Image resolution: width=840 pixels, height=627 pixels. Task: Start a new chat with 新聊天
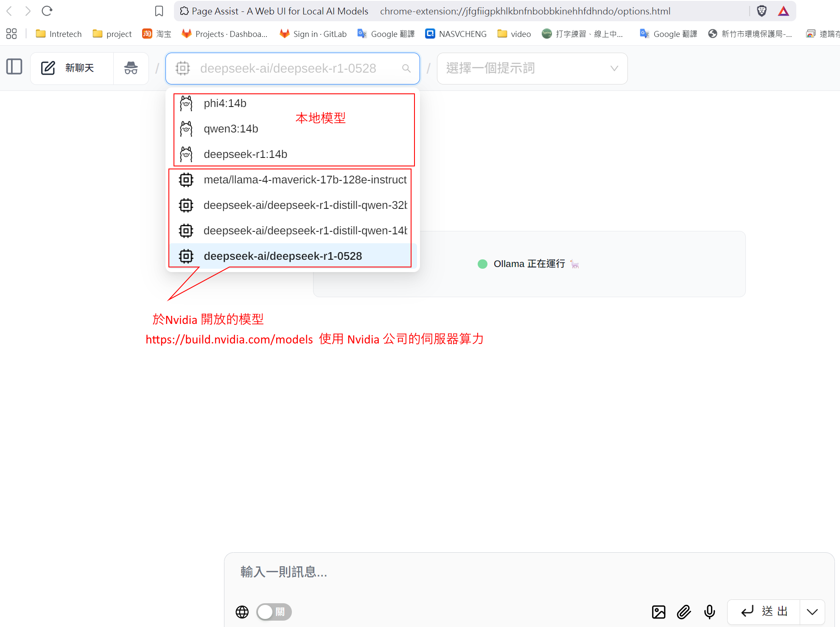click(x=71, y=68)
